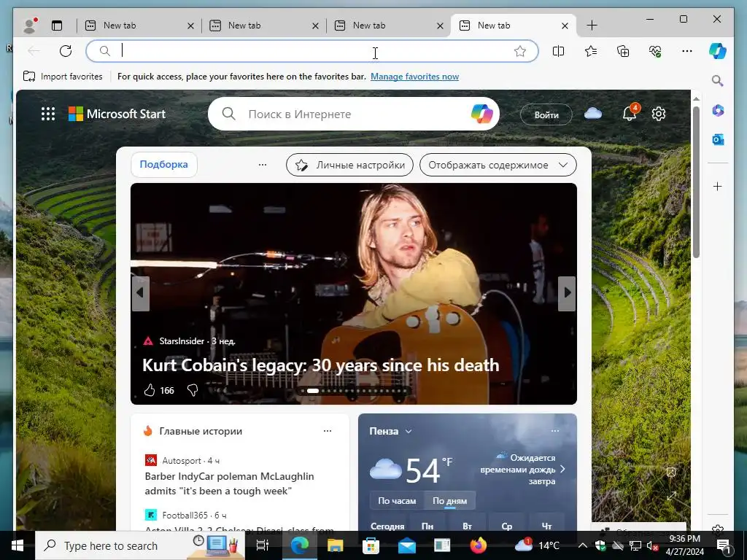Open weather card more options

[555, 431]
